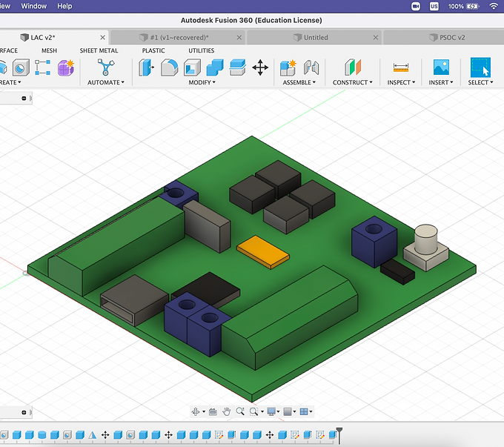Open the purple Create Form tool
Image resolution: width=504 pixels, height=447 pixels.
[66, 67]
